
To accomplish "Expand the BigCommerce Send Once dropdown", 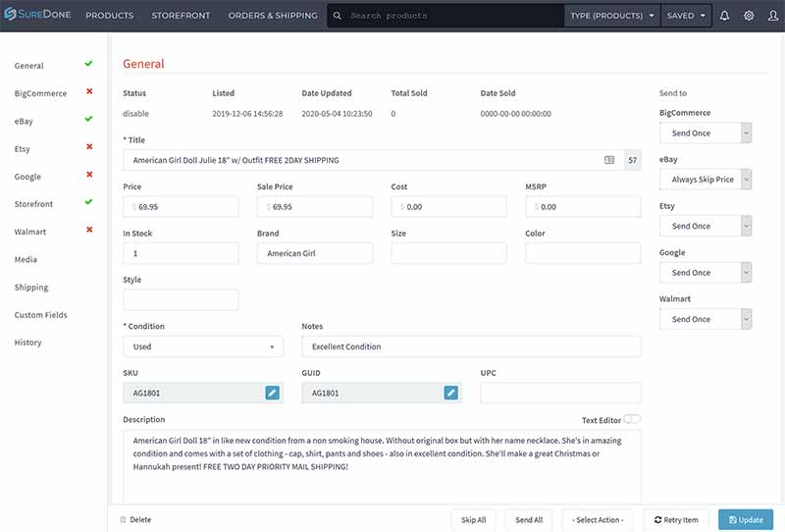I will (706, 133).
